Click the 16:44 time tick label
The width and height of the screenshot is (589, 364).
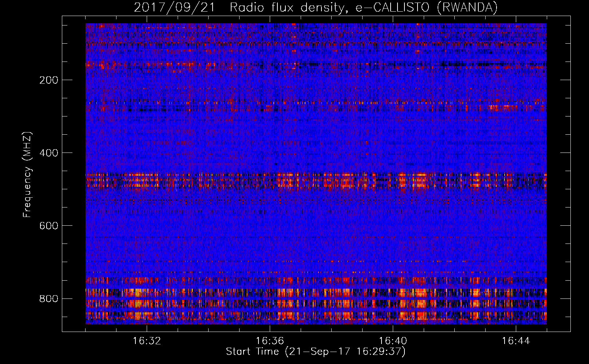[x=516, y=341]
